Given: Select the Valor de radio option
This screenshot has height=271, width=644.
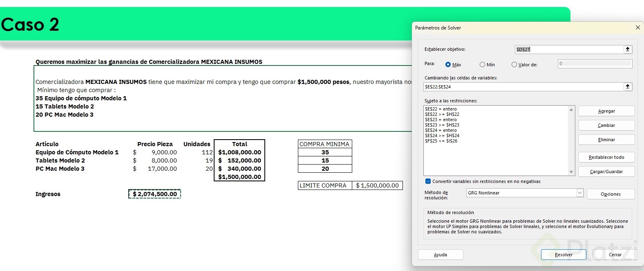Looking at the screenshot, I should [x=514, y=65].
